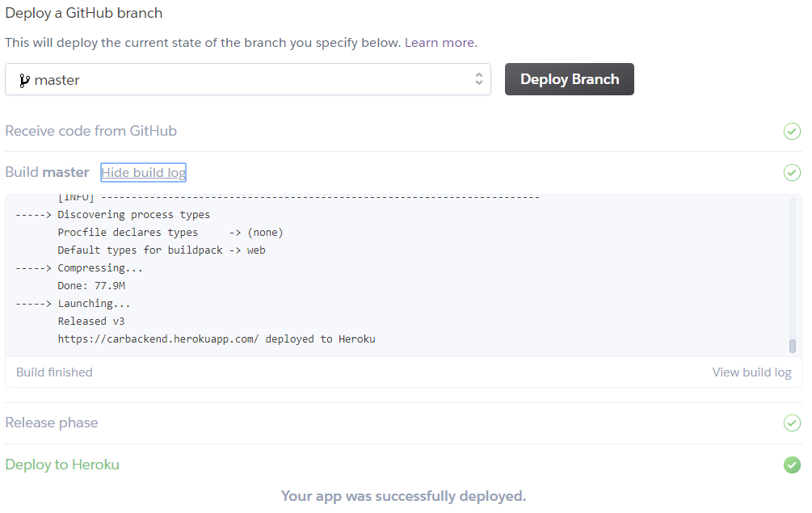The image size is (812, 513).
Task: Open the View build log link
Action: [x=751, y=372]
